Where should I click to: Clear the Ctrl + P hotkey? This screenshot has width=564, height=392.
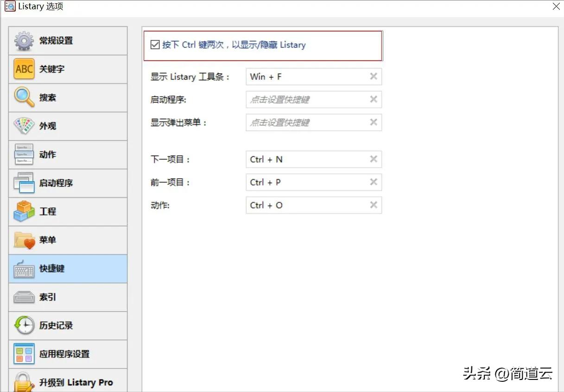[374, 182]
